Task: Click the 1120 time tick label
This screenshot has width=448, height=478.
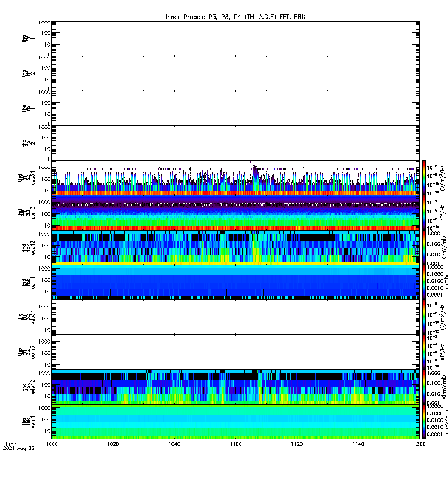Action: [297, 444]
